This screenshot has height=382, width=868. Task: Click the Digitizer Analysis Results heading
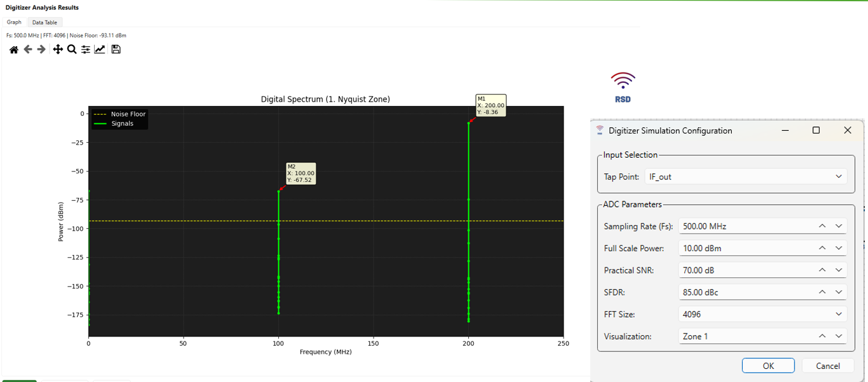(x=42, y=7)
